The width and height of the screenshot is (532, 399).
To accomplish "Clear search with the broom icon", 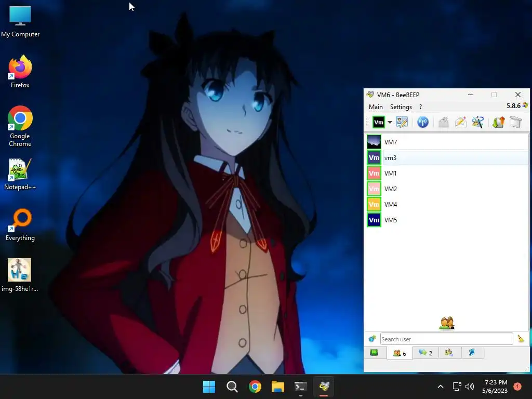I will [x=521, y=339].
